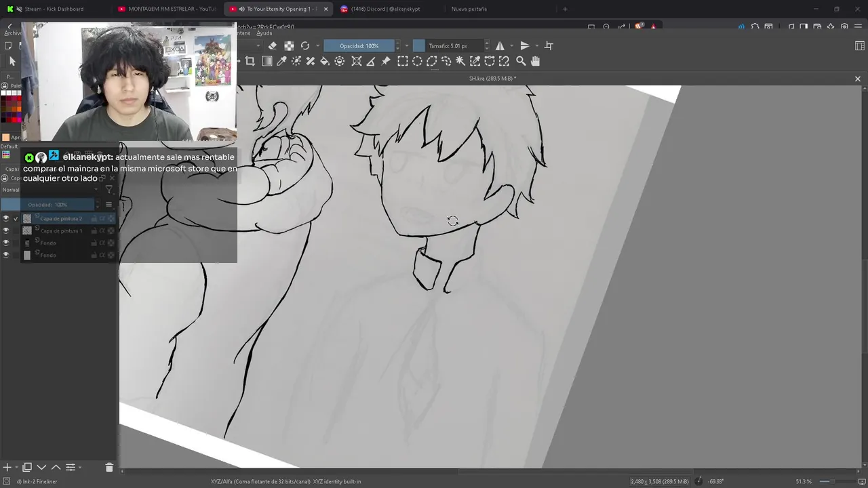The height and width of the screenshot is (488, 868).
Task: Close the SH.kra document
Action: coord(857,79)
